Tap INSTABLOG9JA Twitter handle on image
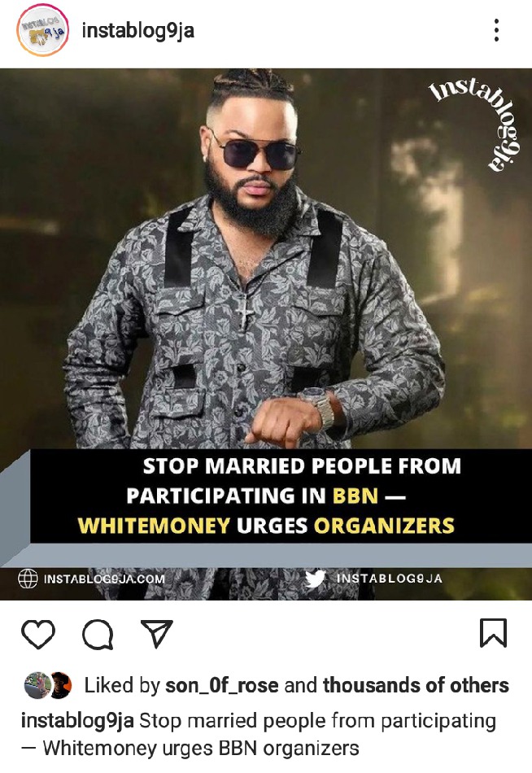Image resolution: width=532 pixels, height=773 pixels. click(x=390, y=579)
